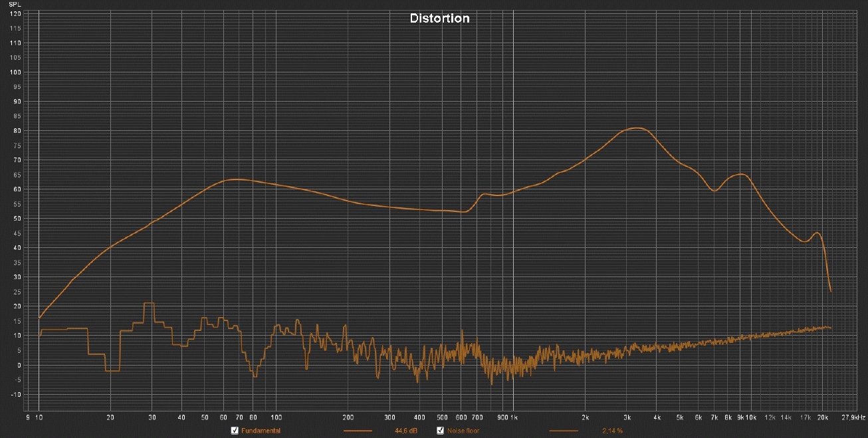The height and width of the screenshot is (438, 868).
Task: Click the fundamental curve dip near 7k
Action: pyautogui.click(x=714, y=191)
